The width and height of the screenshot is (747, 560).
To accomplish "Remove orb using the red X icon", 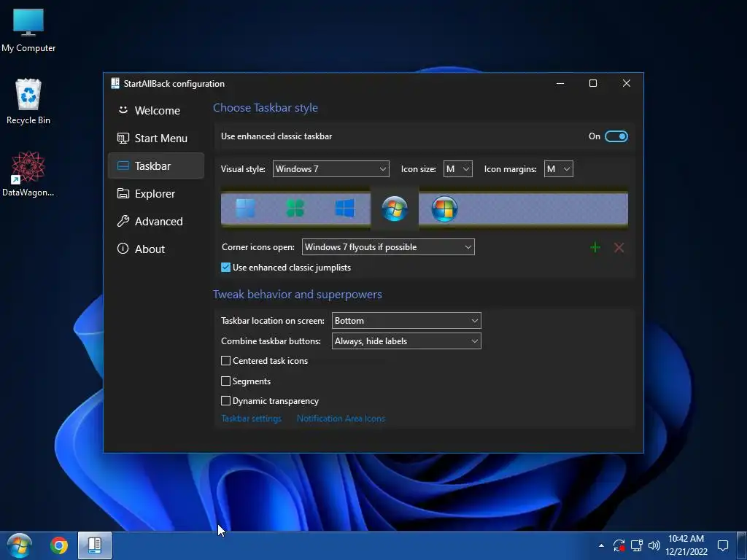I will tap(619, 247).
